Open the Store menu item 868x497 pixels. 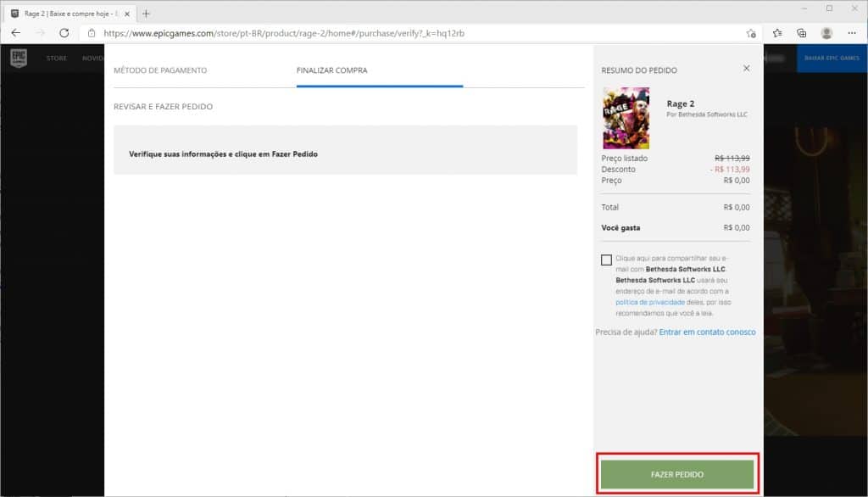pyautogui.click(x=57, y=59)
